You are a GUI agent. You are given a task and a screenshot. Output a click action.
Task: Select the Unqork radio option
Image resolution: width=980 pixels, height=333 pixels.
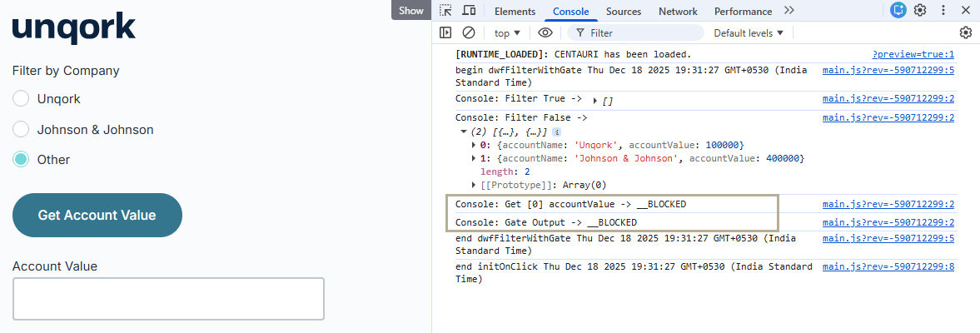[22, 99]
